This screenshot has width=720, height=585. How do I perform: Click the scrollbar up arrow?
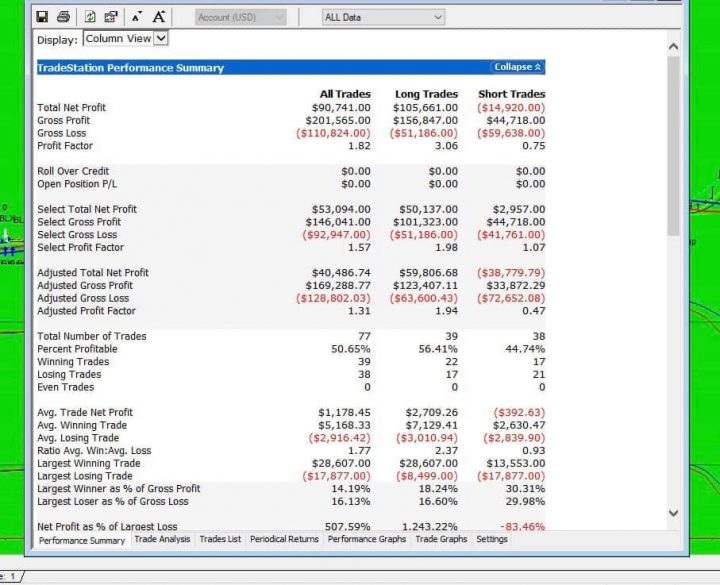pyautogui.click(x=673, y=46)
